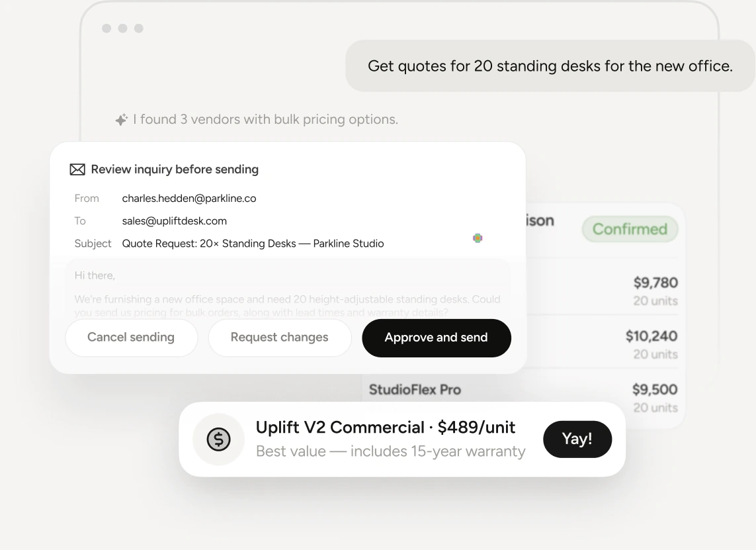Click the Subject line Quote Request text

coord(253,244)
